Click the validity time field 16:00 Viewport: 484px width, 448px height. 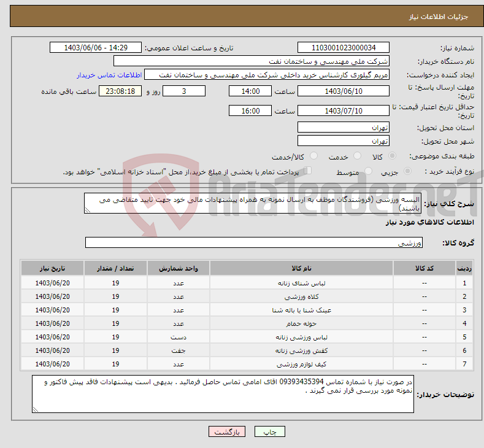pos(250,110)
